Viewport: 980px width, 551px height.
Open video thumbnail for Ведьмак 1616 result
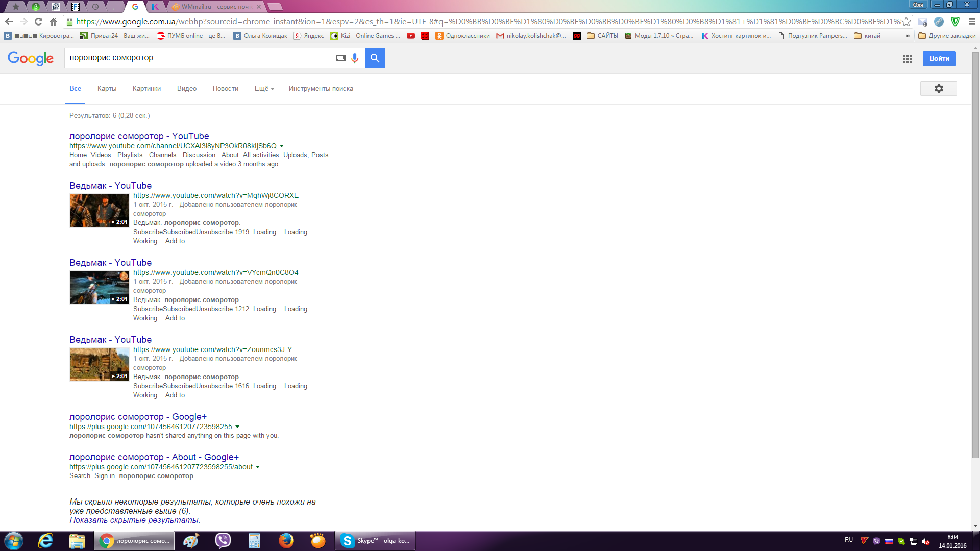[100, 364]
